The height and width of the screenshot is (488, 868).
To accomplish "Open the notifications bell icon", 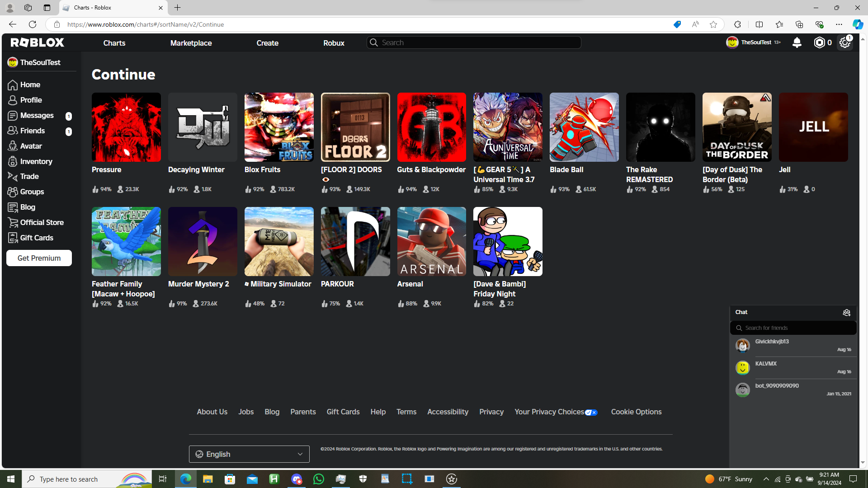I will click(x=797, y=42).
